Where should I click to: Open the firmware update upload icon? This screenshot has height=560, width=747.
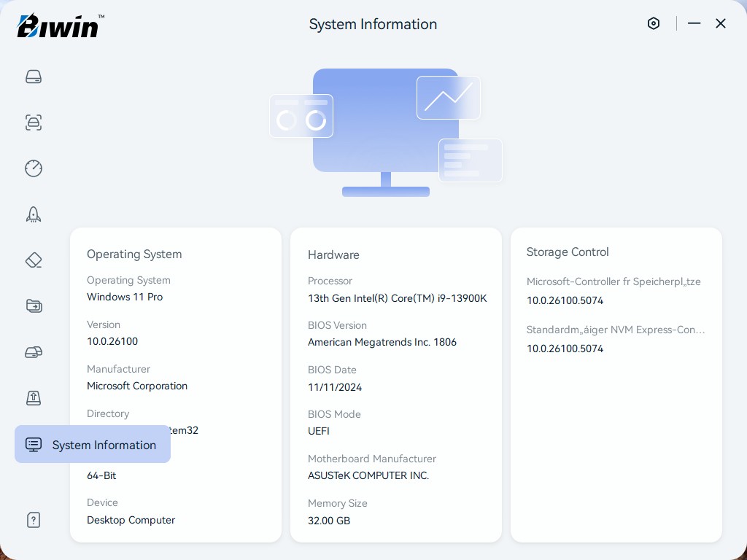34,398
